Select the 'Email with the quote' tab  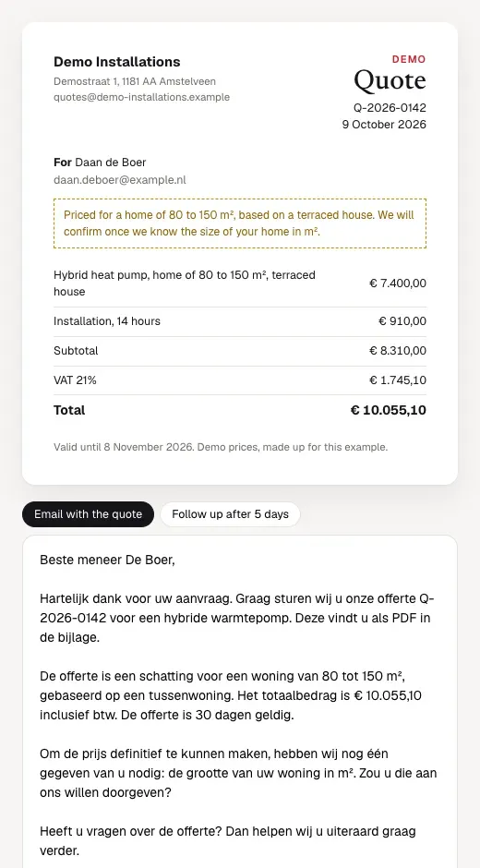pyautogui.click(x=88, y=514)
